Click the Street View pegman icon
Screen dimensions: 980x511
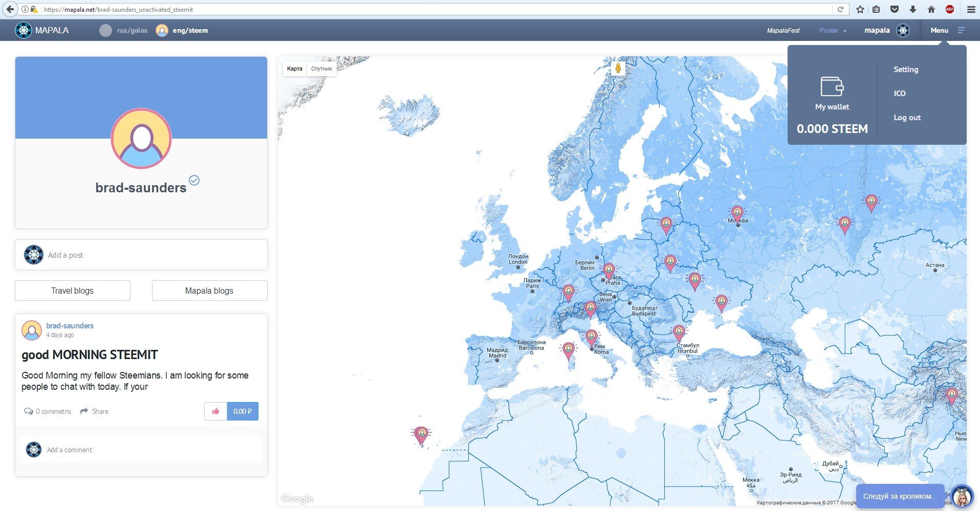[618, 68]
